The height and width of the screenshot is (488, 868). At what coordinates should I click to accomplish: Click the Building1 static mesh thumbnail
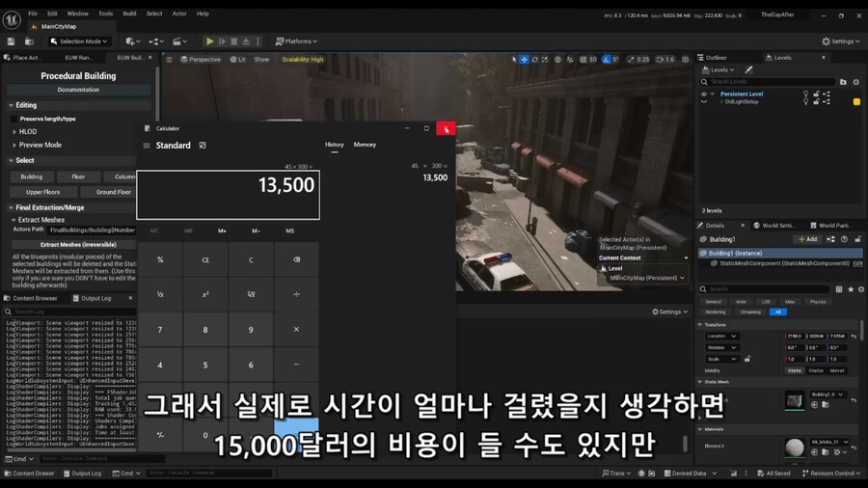click(795, 400)
